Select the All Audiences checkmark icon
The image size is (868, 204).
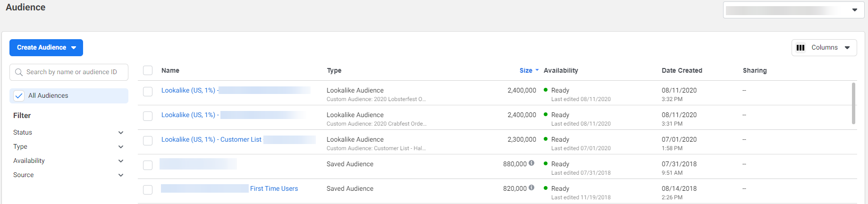pyautogui.click(x=19, y=95)
